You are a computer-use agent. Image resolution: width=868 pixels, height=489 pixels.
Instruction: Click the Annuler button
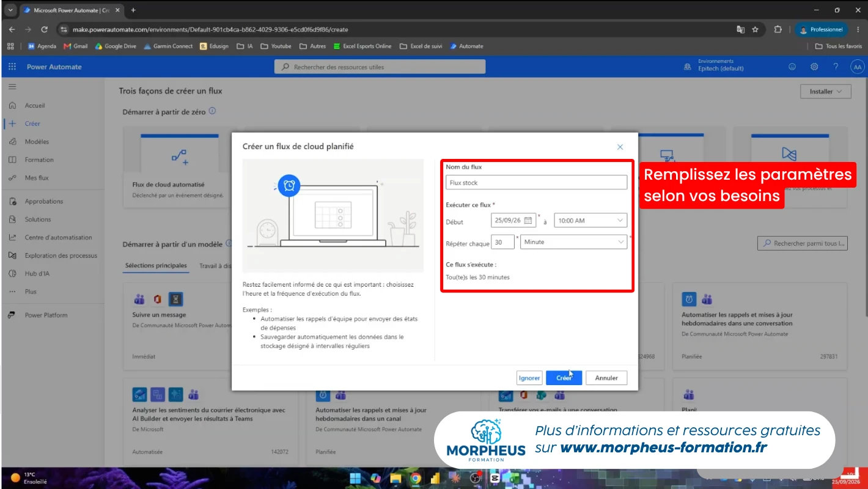pos(606,378)
